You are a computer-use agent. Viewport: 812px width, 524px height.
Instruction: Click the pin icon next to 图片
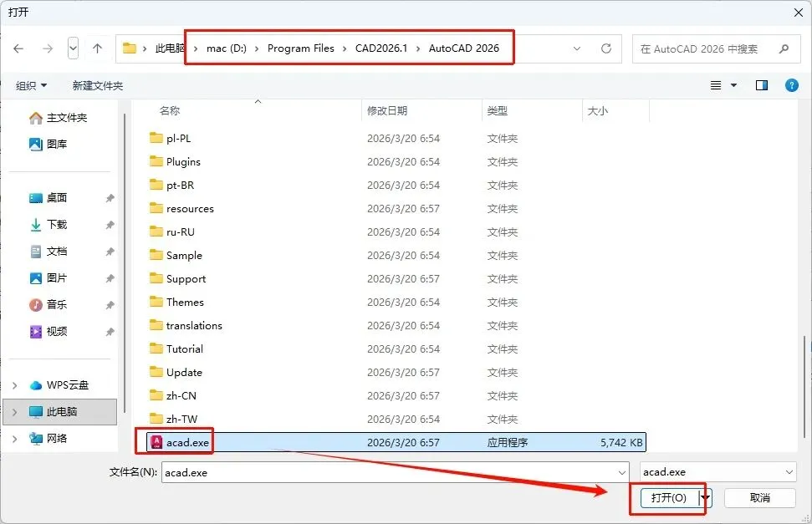point(110,278)
